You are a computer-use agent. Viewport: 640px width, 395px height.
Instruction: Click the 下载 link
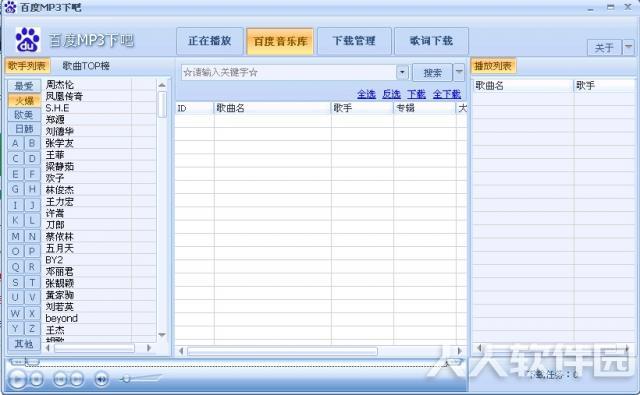coord(416,94)
